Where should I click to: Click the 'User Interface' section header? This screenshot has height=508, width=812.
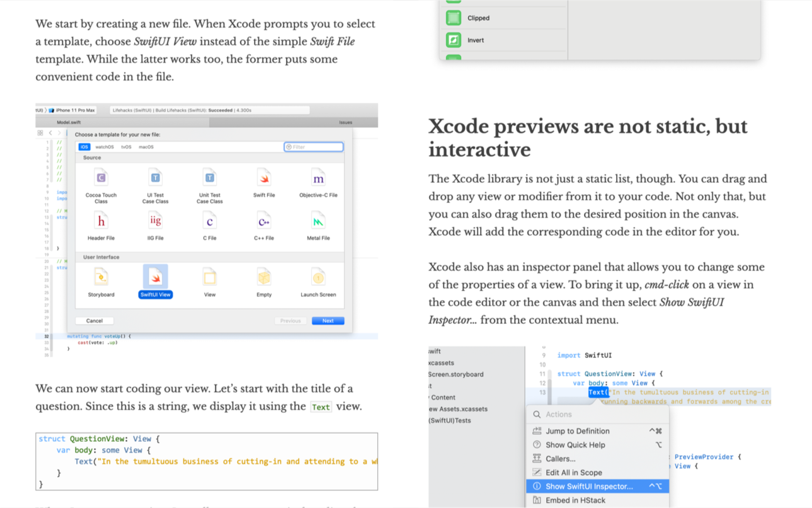pos(101,257)
